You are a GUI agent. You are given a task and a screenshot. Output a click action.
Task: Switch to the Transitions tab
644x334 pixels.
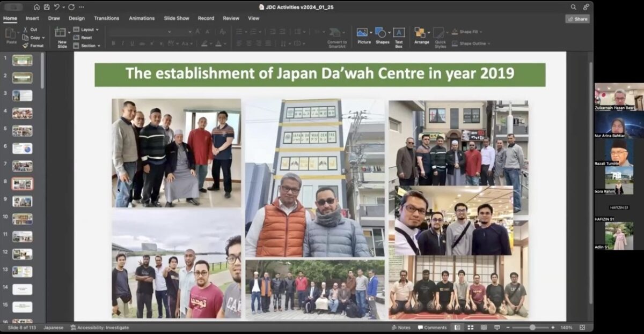click(x=106, y=18)
